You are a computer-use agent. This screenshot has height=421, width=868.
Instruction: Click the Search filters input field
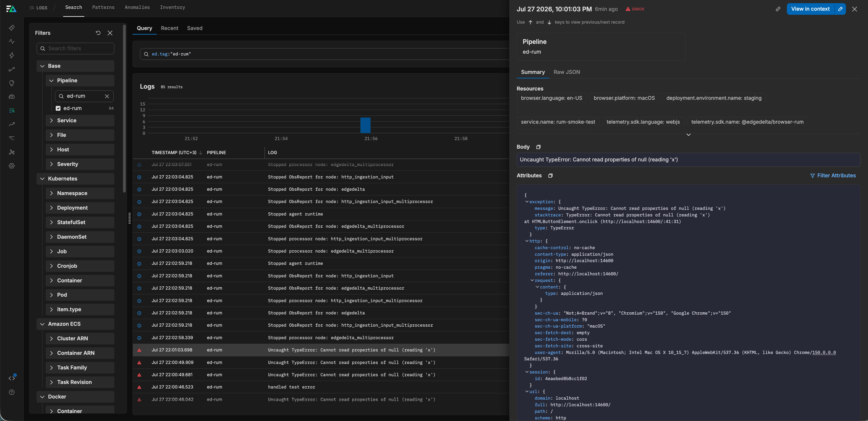(x=75, y=48)
